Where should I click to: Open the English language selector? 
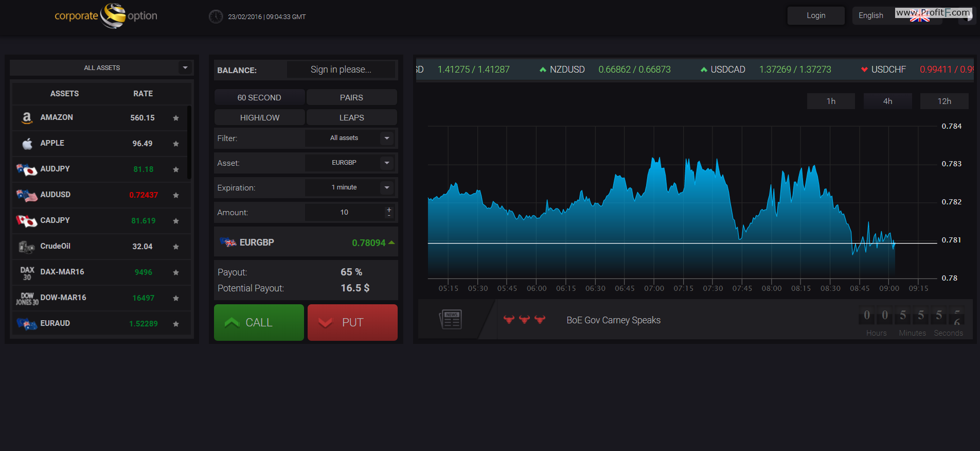point(897,15)
